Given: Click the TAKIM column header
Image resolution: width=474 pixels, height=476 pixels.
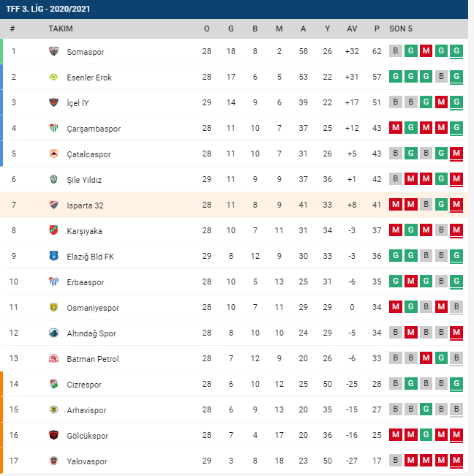Looking at the screenshot, I should coord(61,29).
